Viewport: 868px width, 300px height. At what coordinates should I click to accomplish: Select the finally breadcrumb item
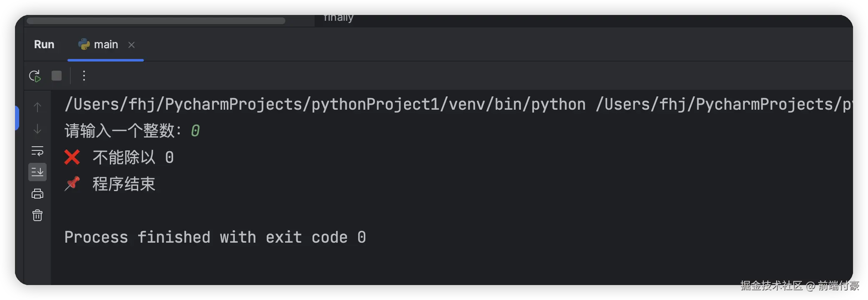click(x=338, y=18)
